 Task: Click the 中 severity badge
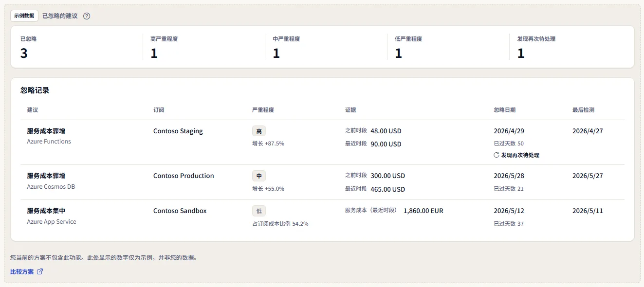coord(259,176)
